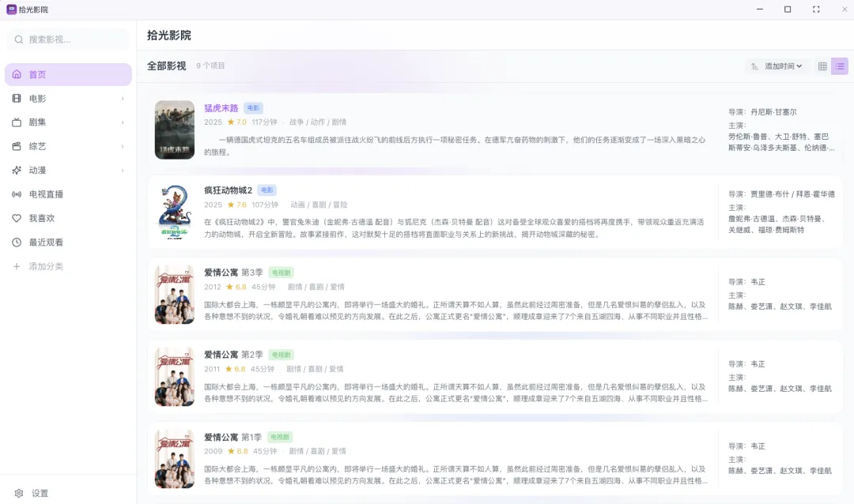Image resolution: width=854 pixels, height=504 pixels.
Task: Click the home icon beside 首页
Action: coord(17,74)
